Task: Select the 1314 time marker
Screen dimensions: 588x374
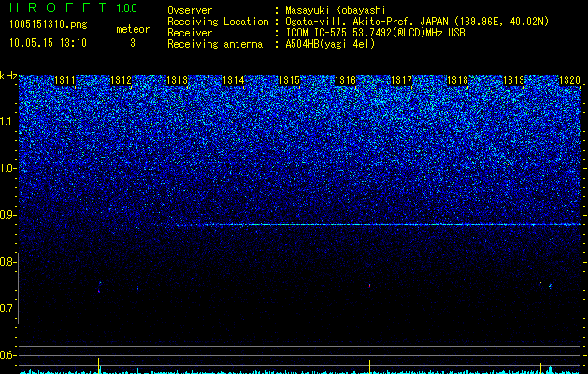Action: (234, 80)
